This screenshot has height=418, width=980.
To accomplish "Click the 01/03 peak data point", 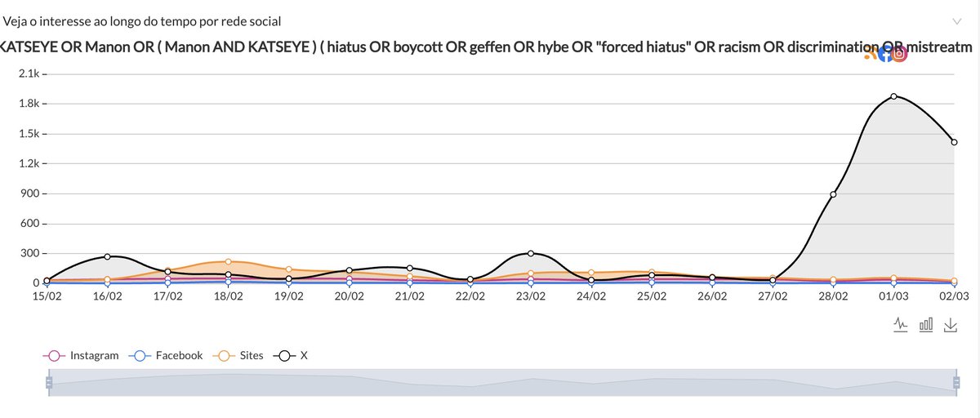I will [x=894, y=96].
